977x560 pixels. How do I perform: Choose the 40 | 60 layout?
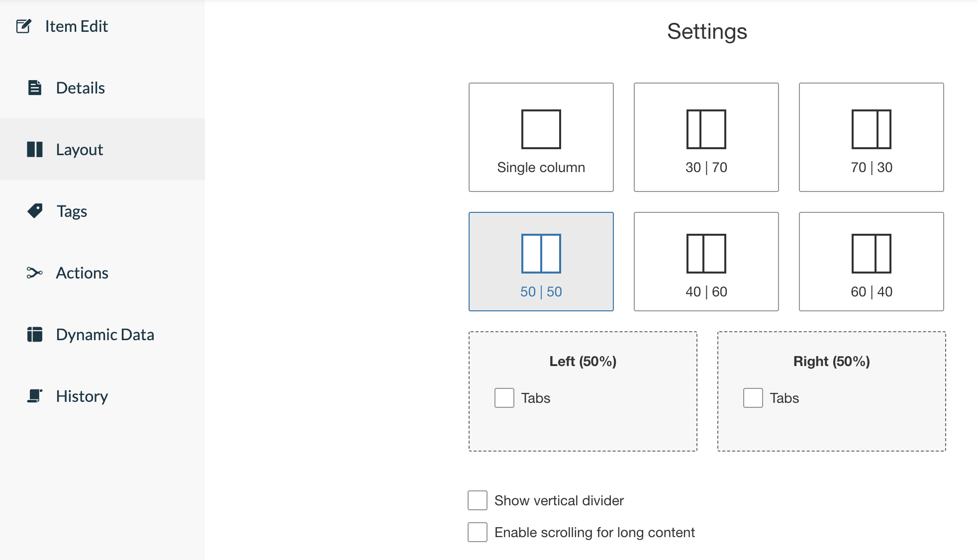pyautogui.click(x=706, y=261)
